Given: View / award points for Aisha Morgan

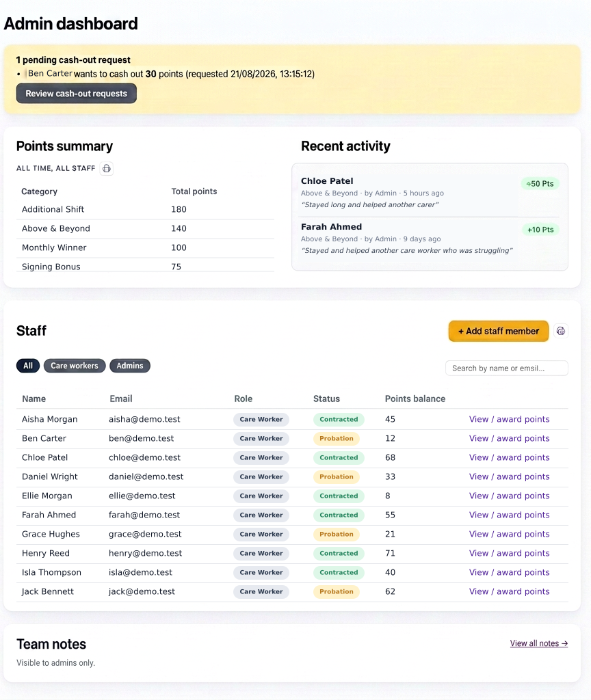Looking at the screenshot, I should [x=509, y=419].
